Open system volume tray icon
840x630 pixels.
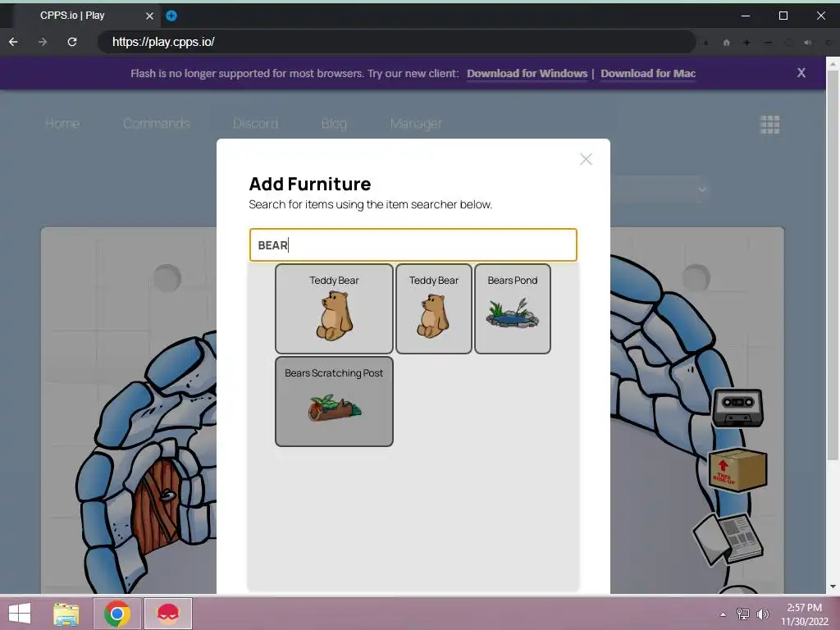(x=763, y=614)
